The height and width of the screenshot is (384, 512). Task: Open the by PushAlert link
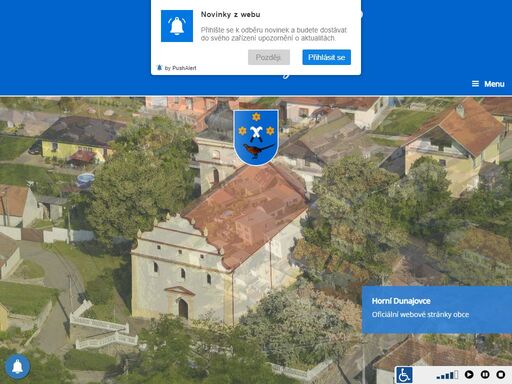pos(177,68)
